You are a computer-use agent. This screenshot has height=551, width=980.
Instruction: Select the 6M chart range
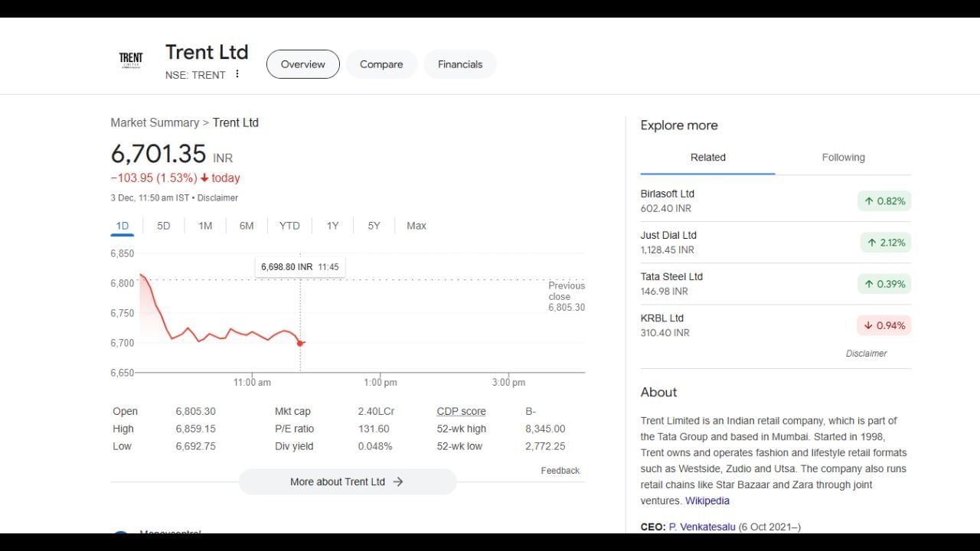click(x=247, y=226)
